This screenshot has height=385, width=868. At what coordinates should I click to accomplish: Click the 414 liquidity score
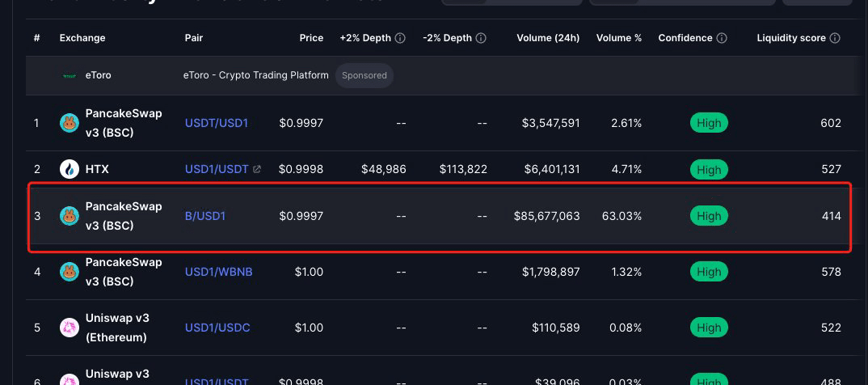click(x=832, y=215)
